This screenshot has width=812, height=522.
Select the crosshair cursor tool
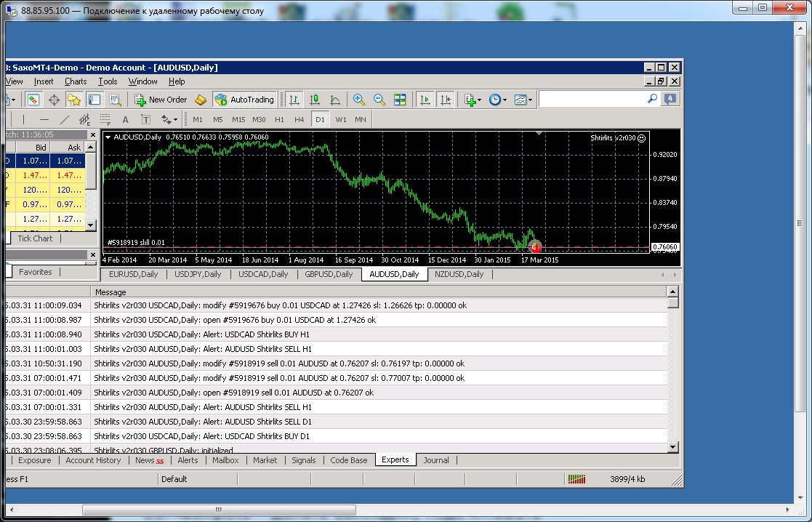tap(54, 100)
